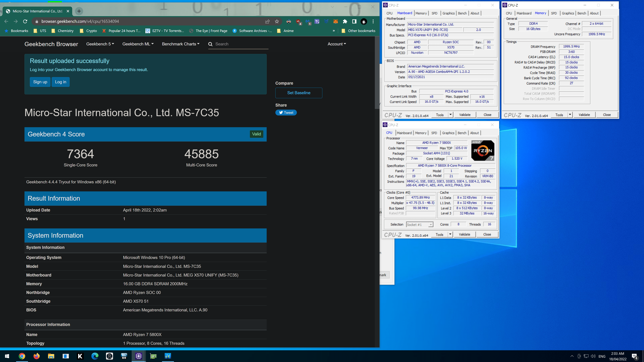The width and height of the screenshot is (644, 362).
Task: Expand the Geekbench ML dropdown menu
Action: click(138, 44)
